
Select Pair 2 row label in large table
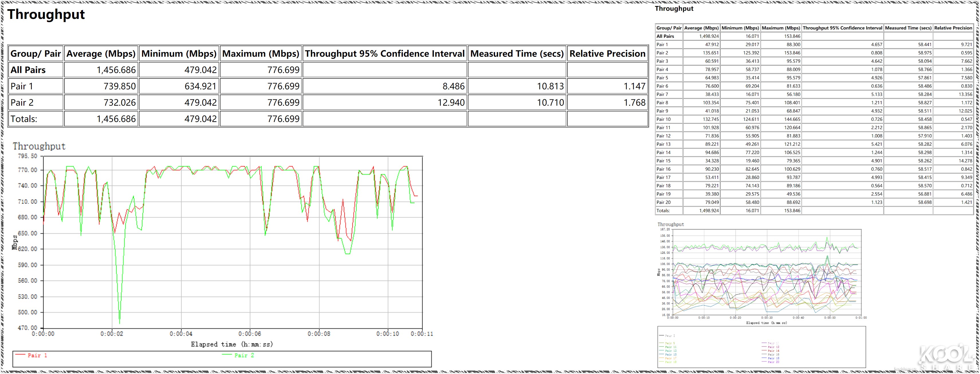click(x=22, y=103)
